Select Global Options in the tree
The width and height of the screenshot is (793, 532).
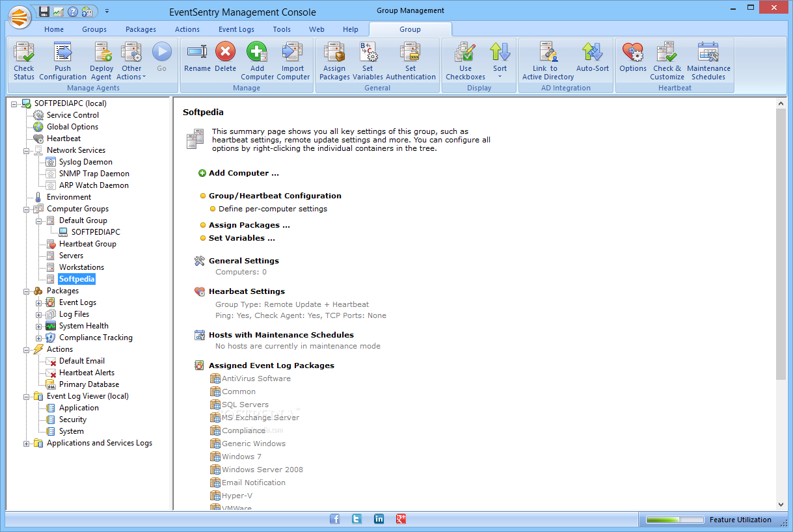pyautogui.click(x=72, y=127)
